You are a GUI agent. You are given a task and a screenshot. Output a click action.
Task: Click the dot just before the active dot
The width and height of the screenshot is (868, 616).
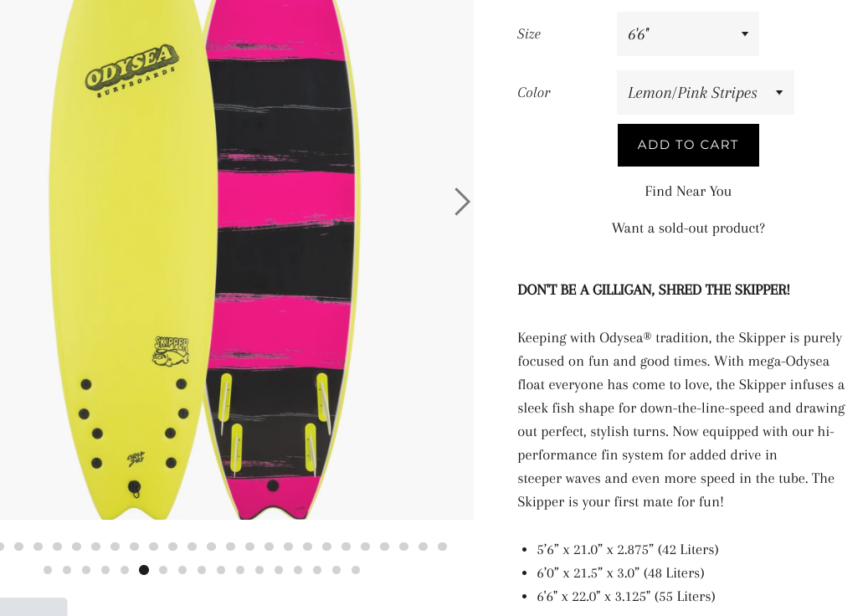(x=125, y=570)
